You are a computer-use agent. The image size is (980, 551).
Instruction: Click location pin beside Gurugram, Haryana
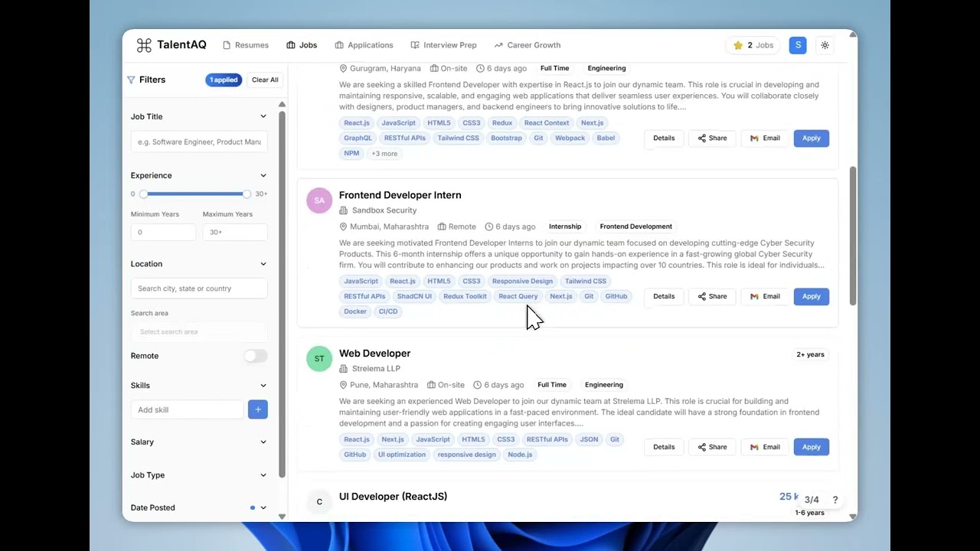344,68
